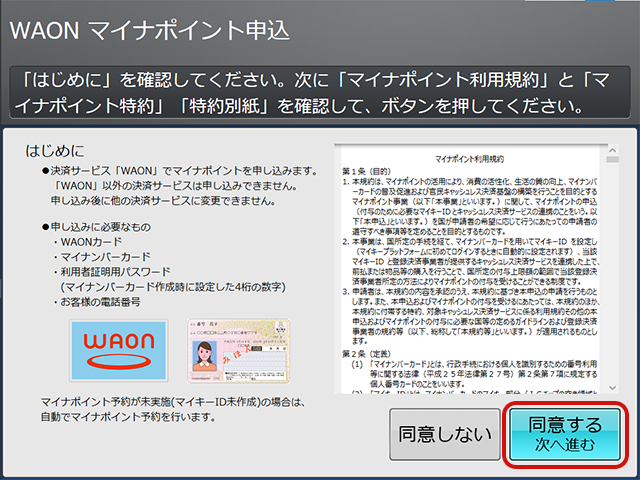Click the 同意する 次へ進む button
This screenshot has height=480, width=640.
[565, 434]
